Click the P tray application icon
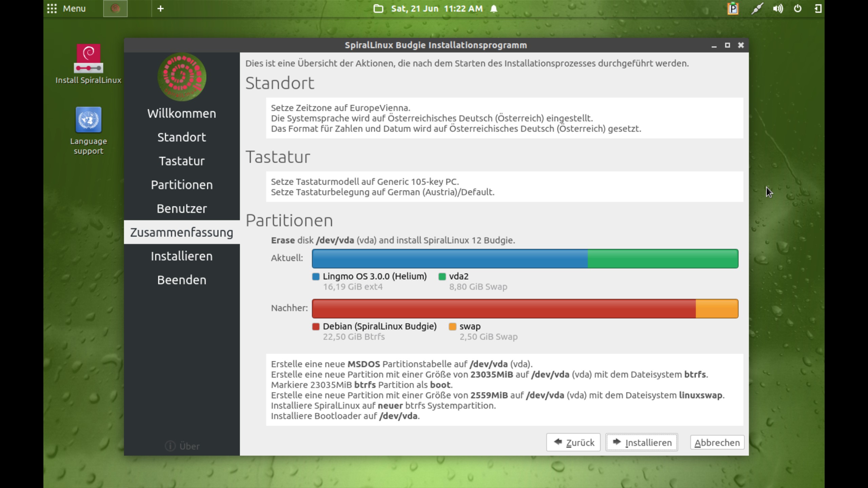Screen dimensions: 868x488 733,8
